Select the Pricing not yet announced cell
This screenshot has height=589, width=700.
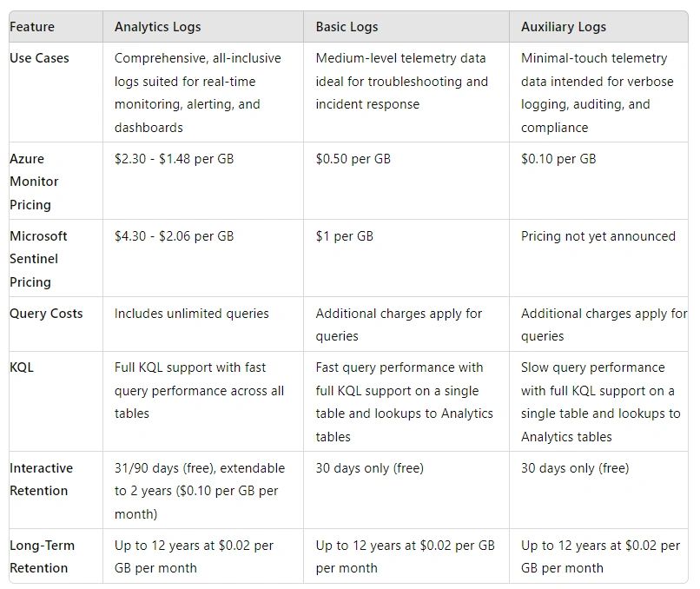pyautogui.click(x=598, y=236)
